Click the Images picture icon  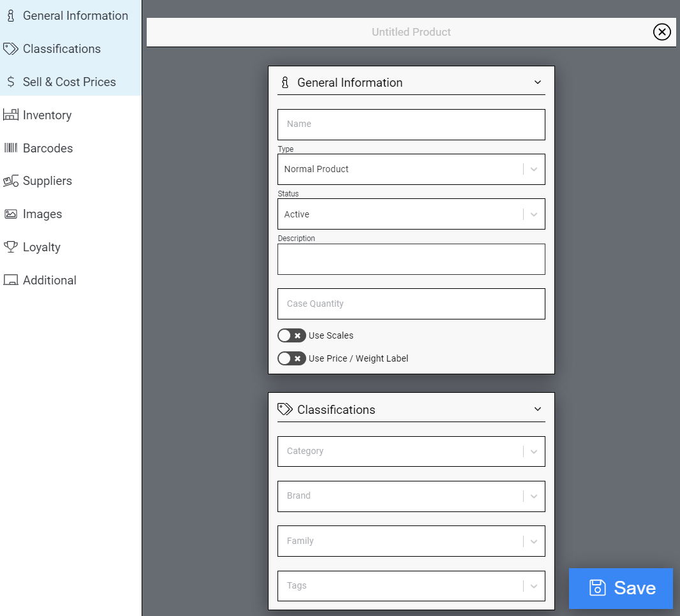[x=11, y=214]
